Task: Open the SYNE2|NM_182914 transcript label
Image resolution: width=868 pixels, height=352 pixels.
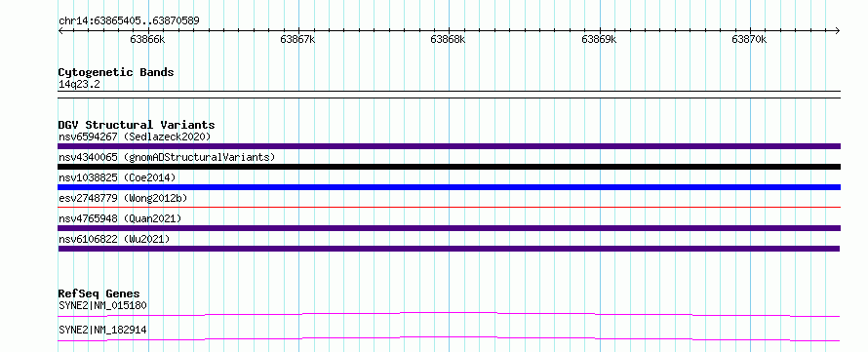Action: click(102, 331)
